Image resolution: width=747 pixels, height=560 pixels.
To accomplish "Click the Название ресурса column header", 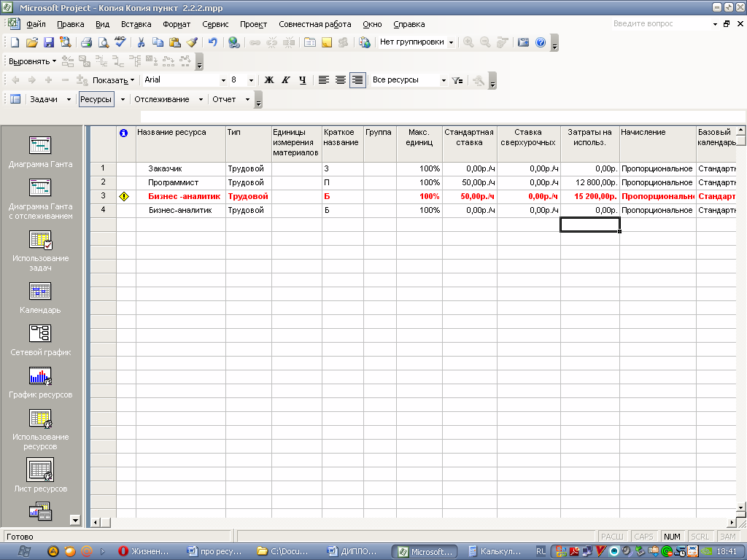I will click(x=181, y=144).
